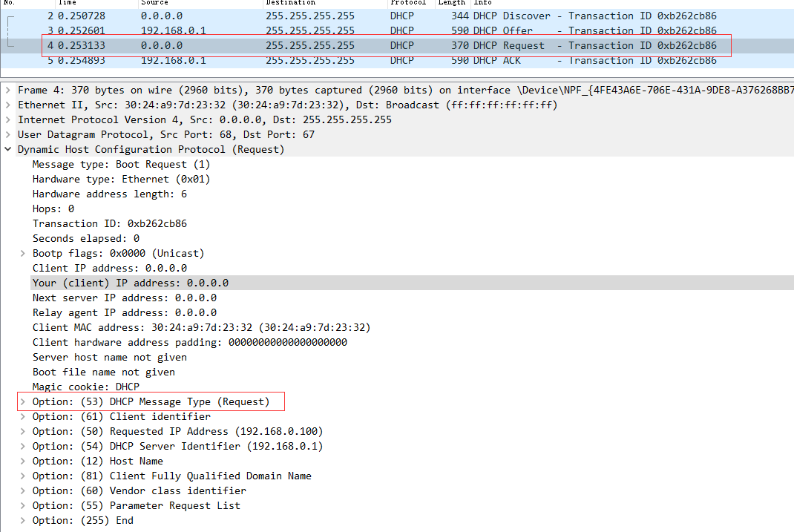Select 'Boot file name not given' line
This screenshot has height=532, width=794.
coord(104,372)
